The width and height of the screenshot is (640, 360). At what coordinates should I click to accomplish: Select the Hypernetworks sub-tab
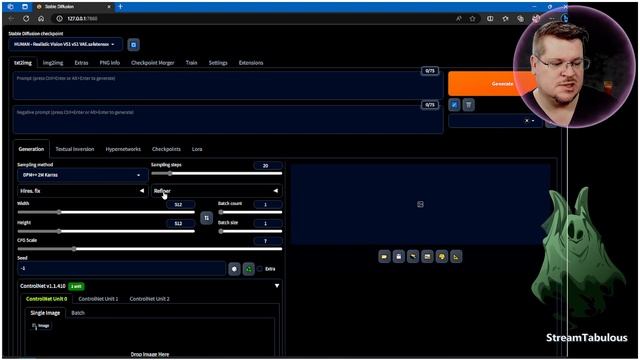pyautogui.click(x=123, y=149)
